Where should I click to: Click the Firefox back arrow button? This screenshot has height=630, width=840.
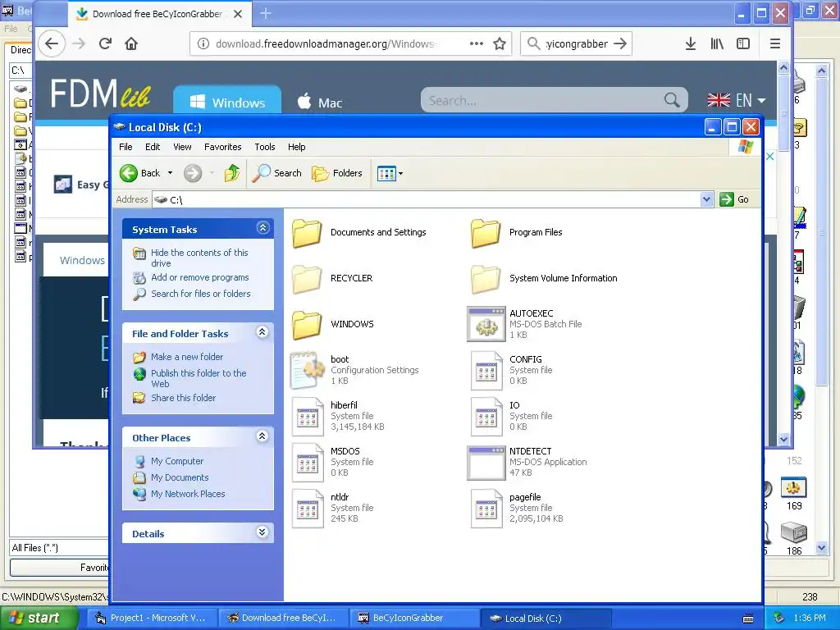pyautogui.click(x=52, y=43)
